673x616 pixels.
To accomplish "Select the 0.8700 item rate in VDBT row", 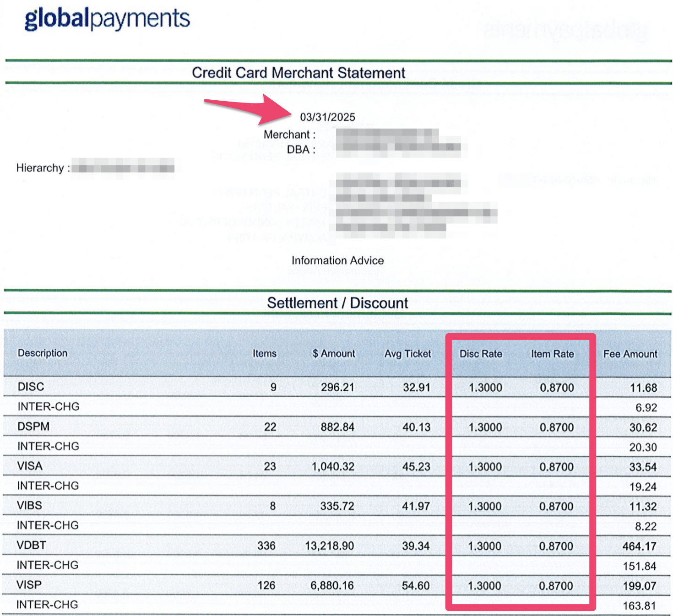I will click(556, 546).
